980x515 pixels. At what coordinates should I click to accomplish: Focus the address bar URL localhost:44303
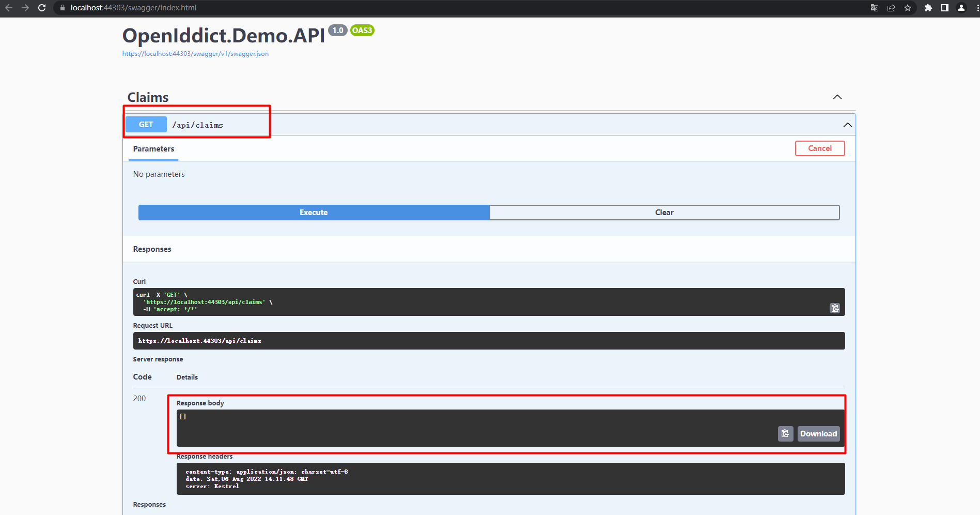133,8
